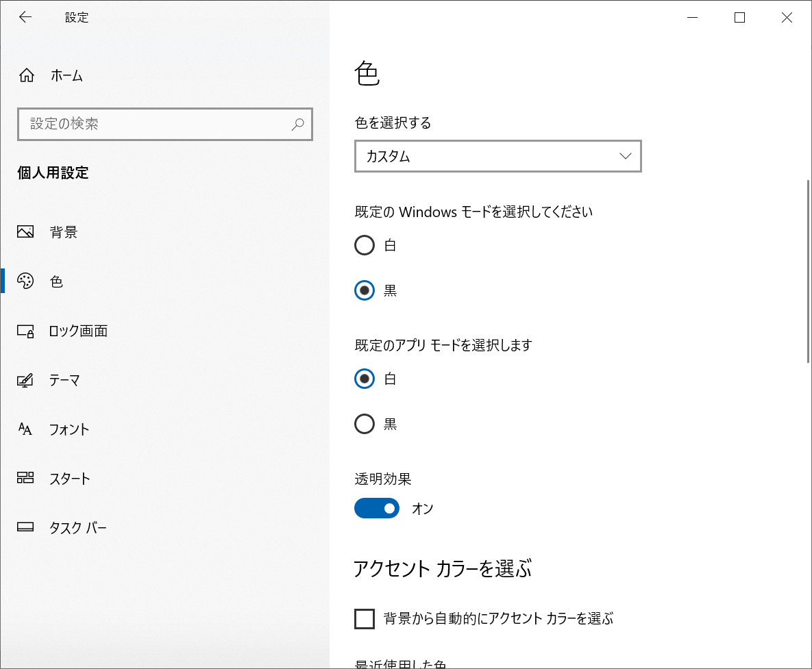Image resolution: width=812 pixels, height=669 pixels.
Task: Go to the ロック画面 section
Action: pos(164,331)
